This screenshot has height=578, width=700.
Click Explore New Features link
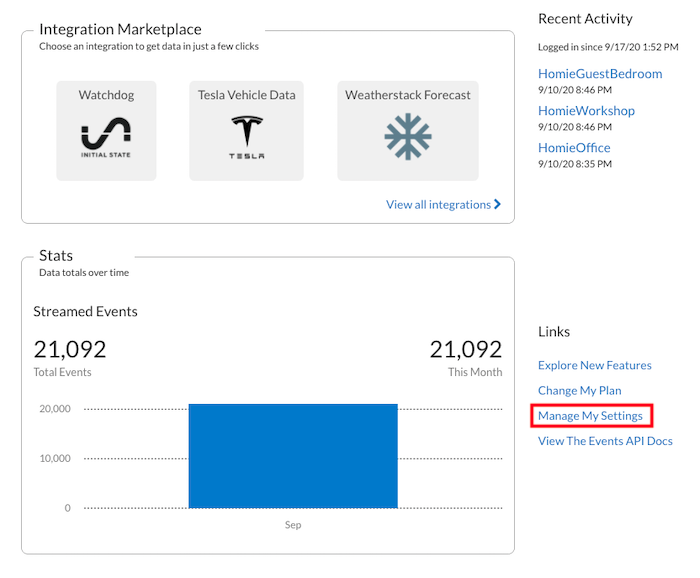(x=595, y=366)
